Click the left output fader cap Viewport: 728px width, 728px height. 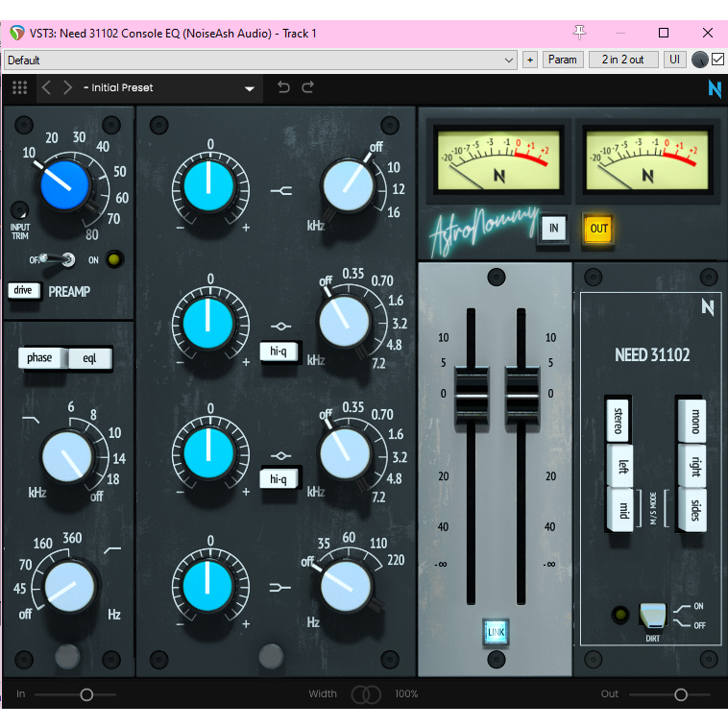[x=472, y=395]
